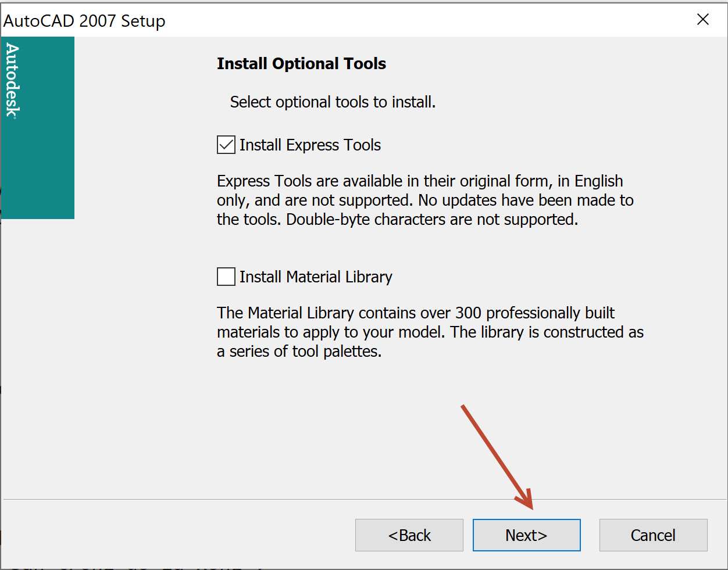This screenshot has height=570, width=728.
Task: Click the Autodesk logo text in banner
Action: pyautogui.click(x=13, y=81)
